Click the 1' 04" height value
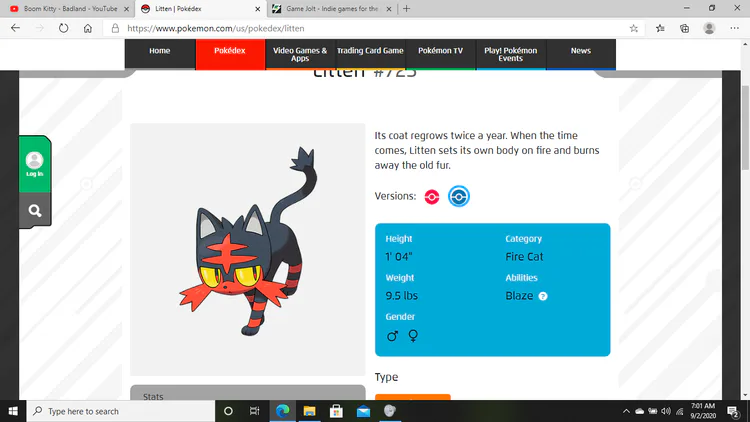 point(399,256)
